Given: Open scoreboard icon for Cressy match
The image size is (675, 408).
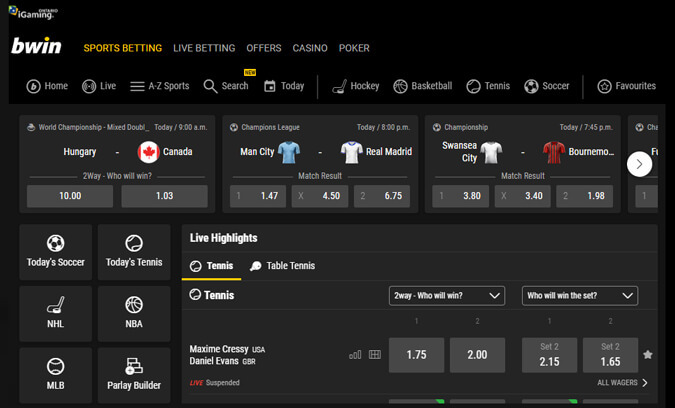Looking at the screenshot, I should [375, 355].
